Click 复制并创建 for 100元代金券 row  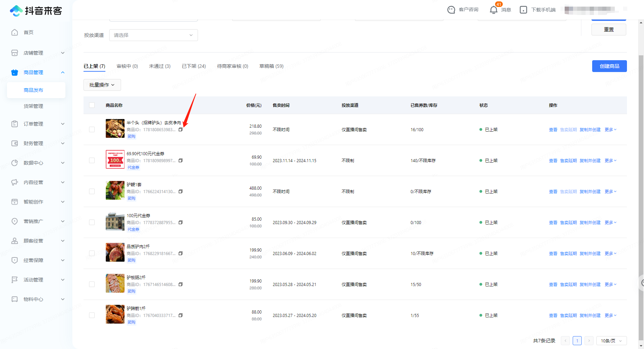[590, 223]
